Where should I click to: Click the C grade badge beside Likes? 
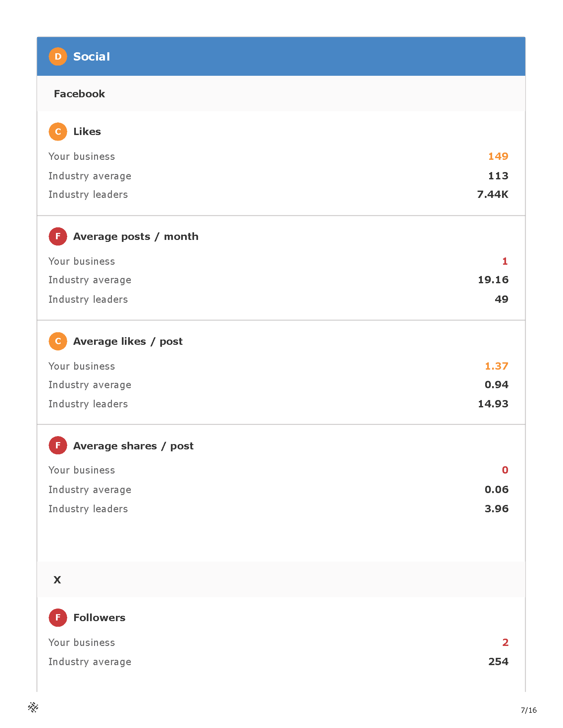pyautogui.click(x=58, y=132)
